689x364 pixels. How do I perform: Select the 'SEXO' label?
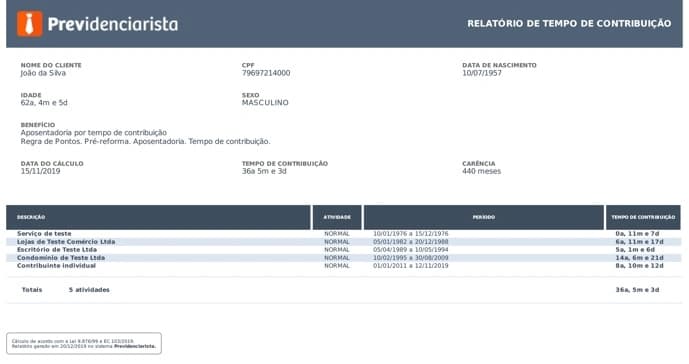tap(250, 95)
